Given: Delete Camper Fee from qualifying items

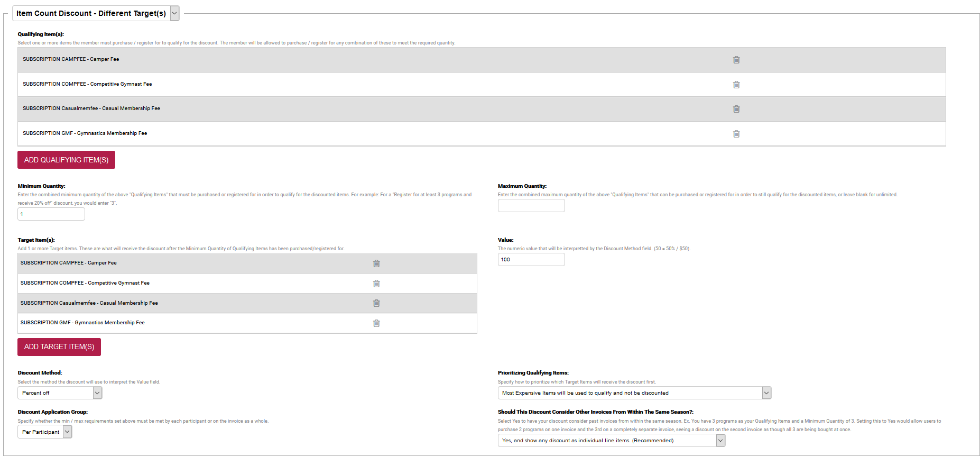Looking at the screenshot, I should pyautogui.click(x=736, y=60).
